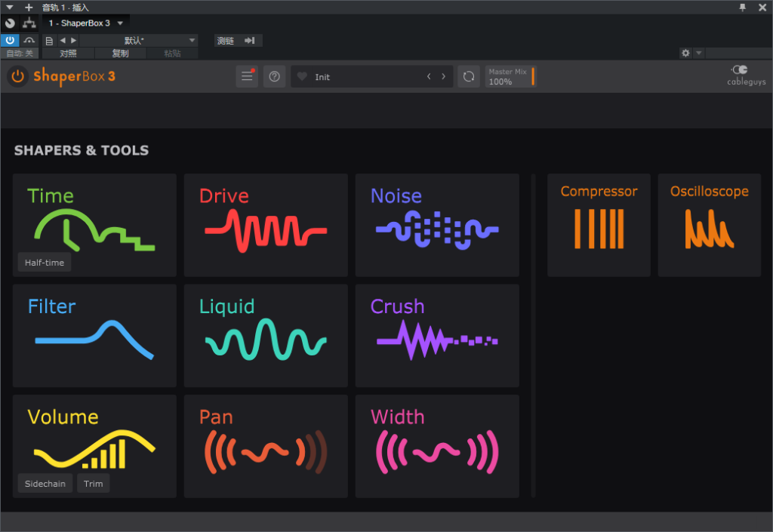Toggle 对照 compare button
The height and width of the screenshot is (532, 773).
[68, 53]
